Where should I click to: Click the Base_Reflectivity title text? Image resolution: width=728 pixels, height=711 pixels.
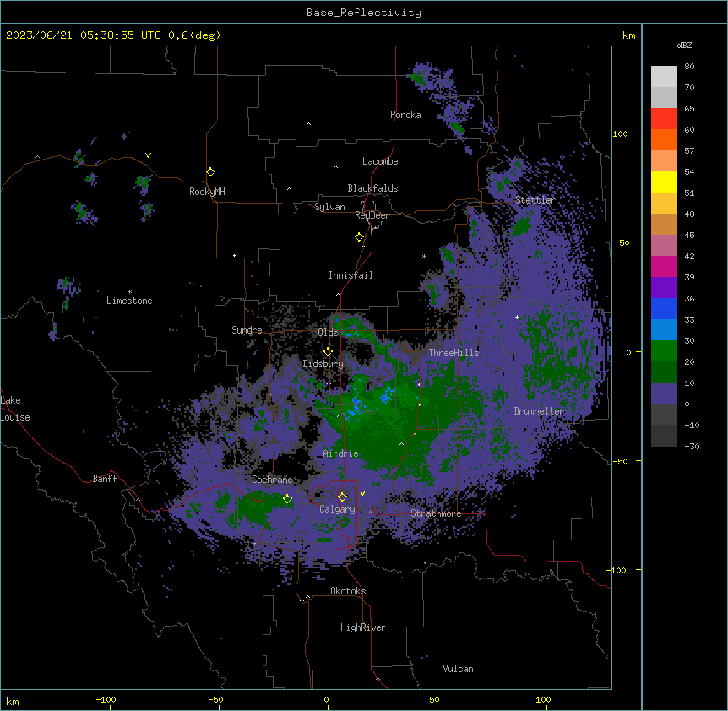point(363,13)
